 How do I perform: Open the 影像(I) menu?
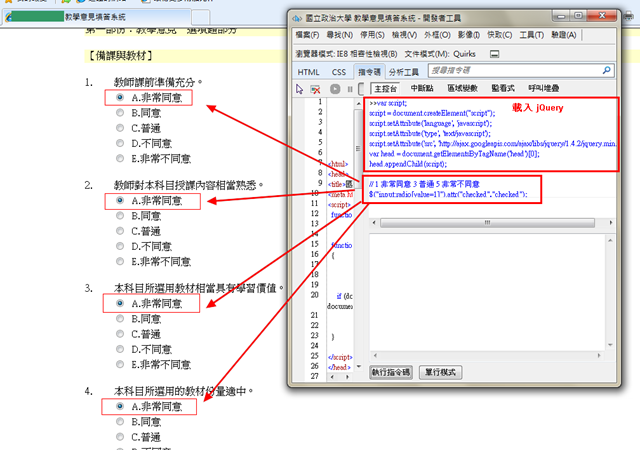[x=469, y=35]
